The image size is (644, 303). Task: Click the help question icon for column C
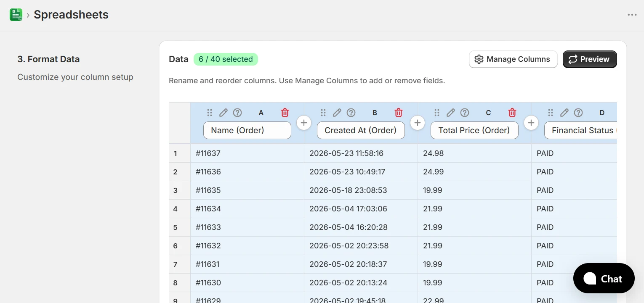(x=465, y=113)
